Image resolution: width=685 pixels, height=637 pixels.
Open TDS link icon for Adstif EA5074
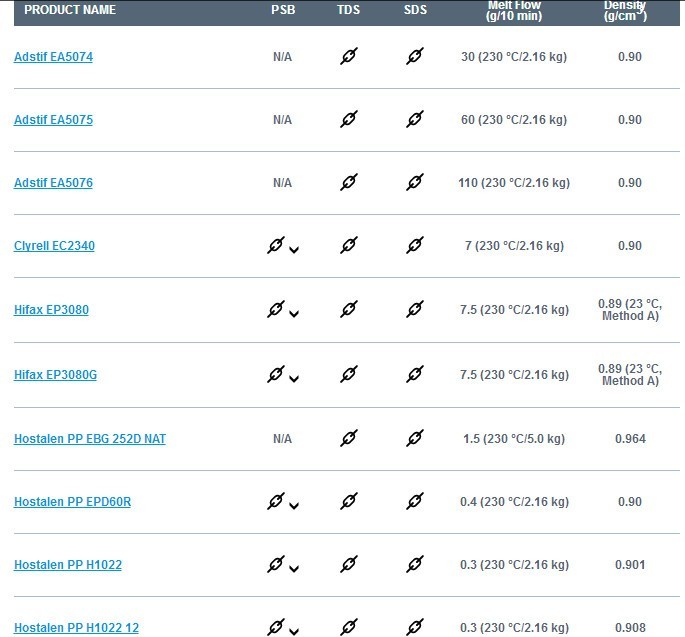[x=348, y=57]
